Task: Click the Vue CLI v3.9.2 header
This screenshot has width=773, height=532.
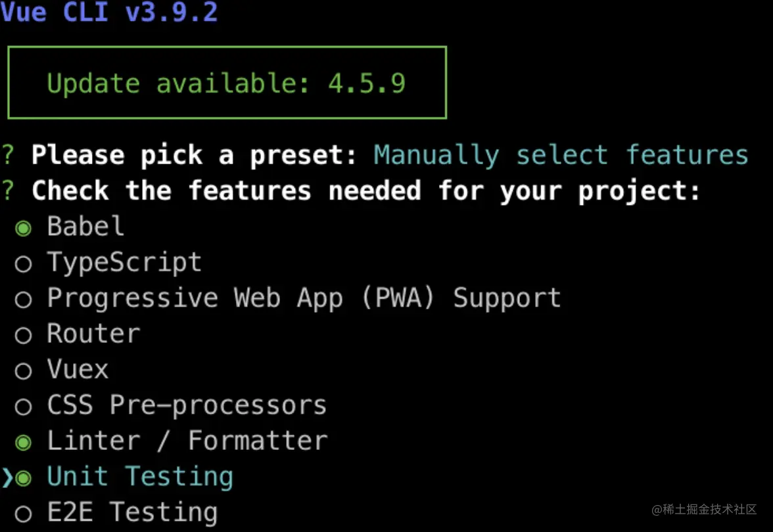Action: click(109, 12)
